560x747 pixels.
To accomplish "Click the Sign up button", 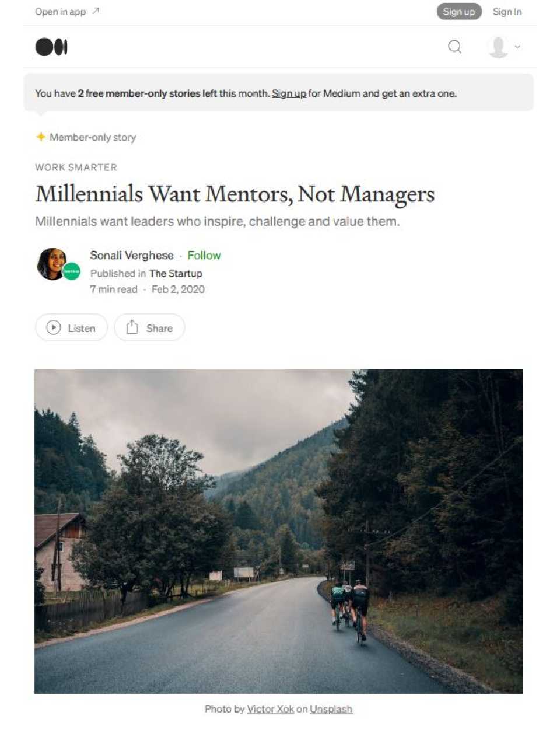I will coord(459,12).
